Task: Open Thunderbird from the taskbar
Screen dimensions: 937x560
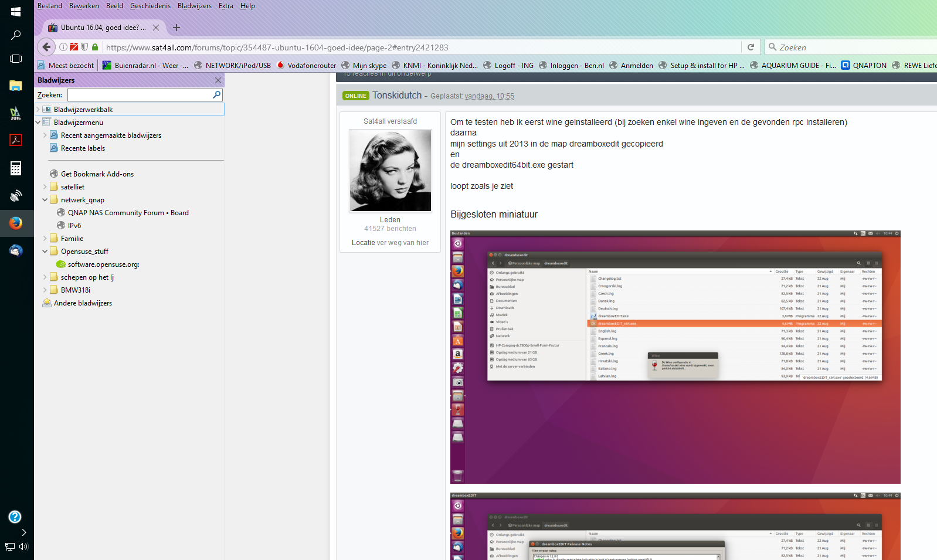Action: point(16,250)
